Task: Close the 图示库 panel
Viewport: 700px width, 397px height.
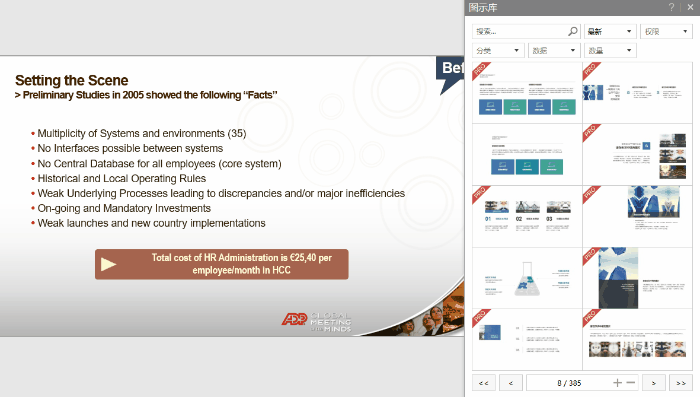Action: [690, 7]
